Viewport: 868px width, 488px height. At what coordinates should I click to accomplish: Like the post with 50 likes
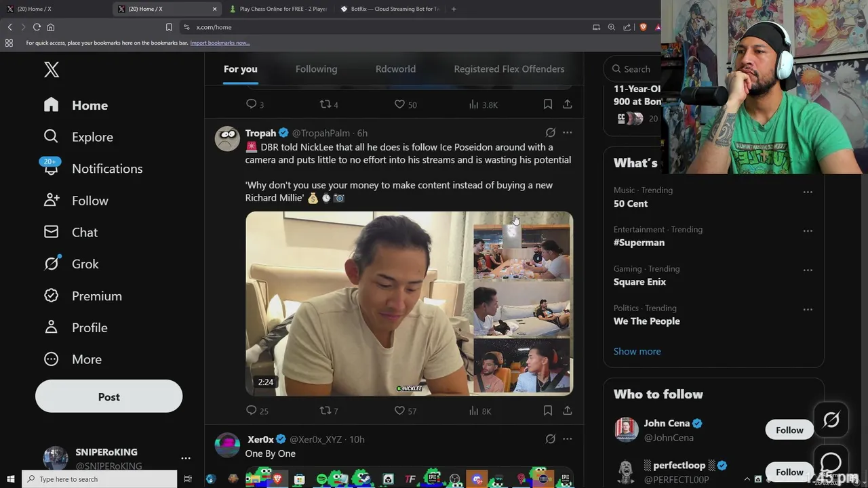406,104
